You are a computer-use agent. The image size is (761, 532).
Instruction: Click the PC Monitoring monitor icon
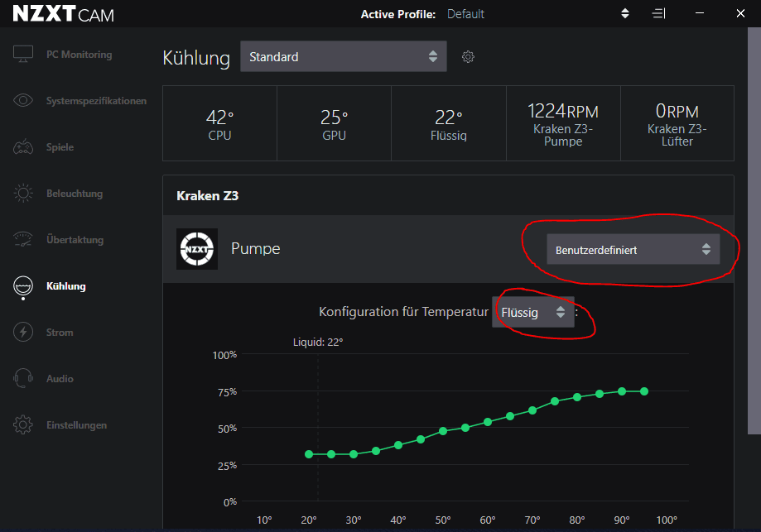click(x=23, y=54)
